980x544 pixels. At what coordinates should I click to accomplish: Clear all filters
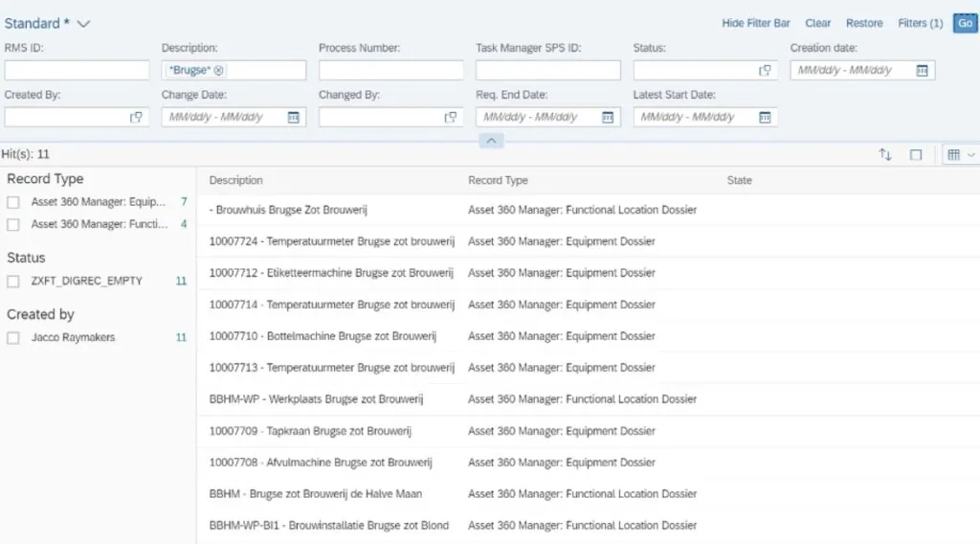[817, 23]
